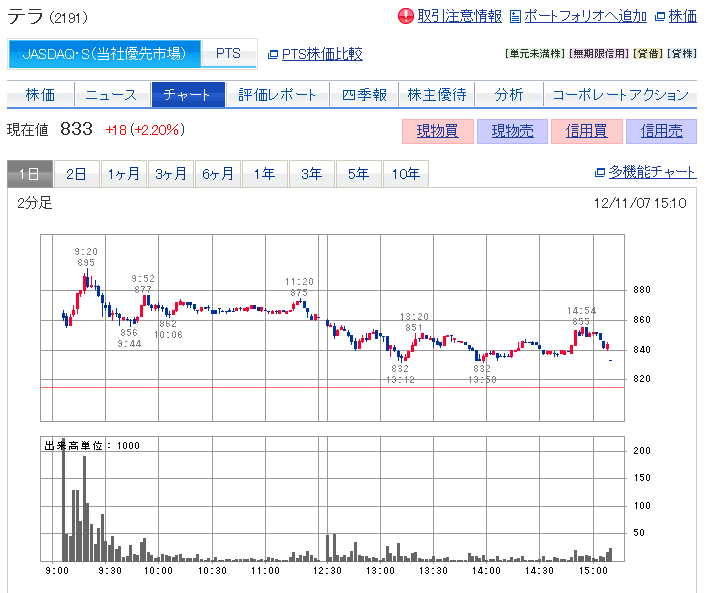Click the timestamp 12/11/07 15:10
The image size is (707, 593).
640,203
